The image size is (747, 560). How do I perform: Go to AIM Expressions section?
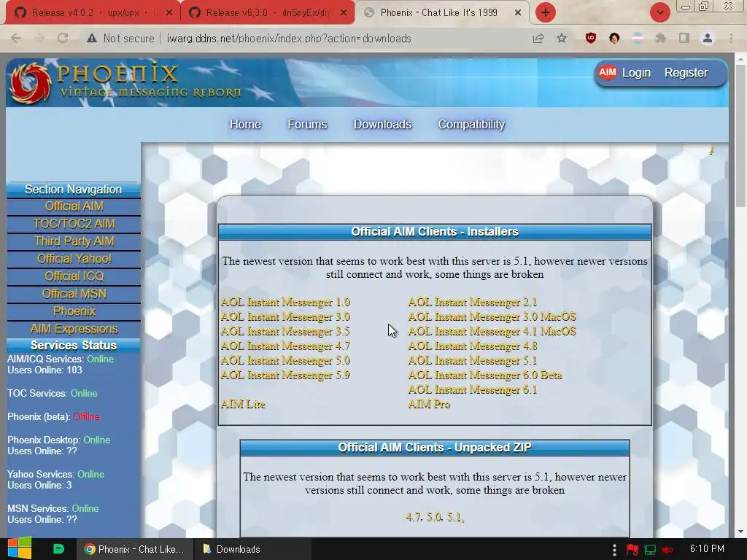pos(74,329)
